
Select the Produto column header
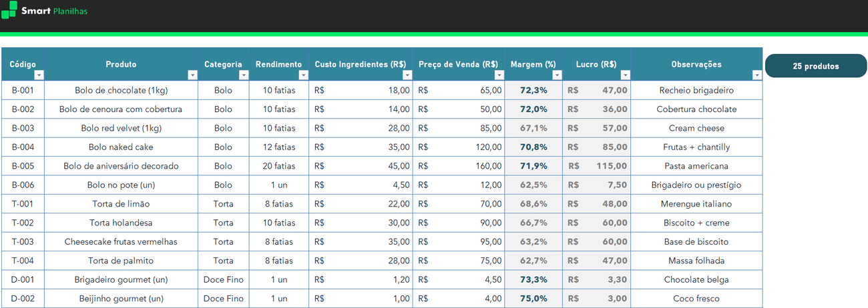[122, 64]
